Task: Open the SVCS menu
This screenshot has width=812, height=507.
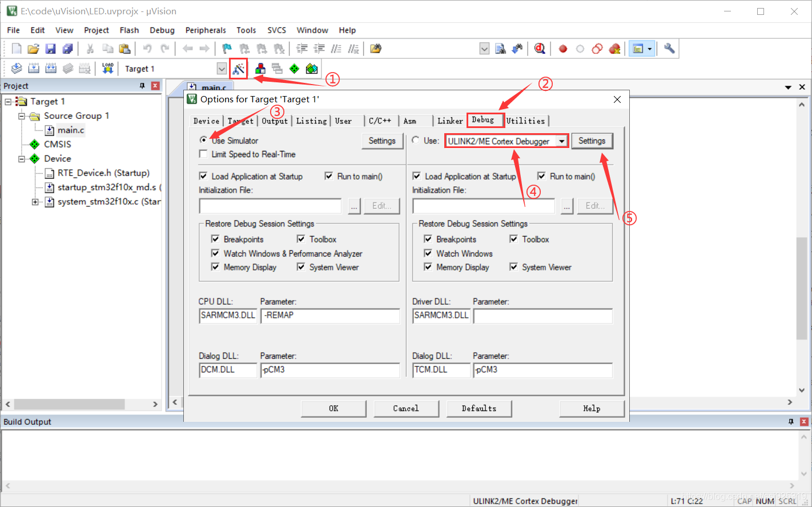Action: pos(277,30)
